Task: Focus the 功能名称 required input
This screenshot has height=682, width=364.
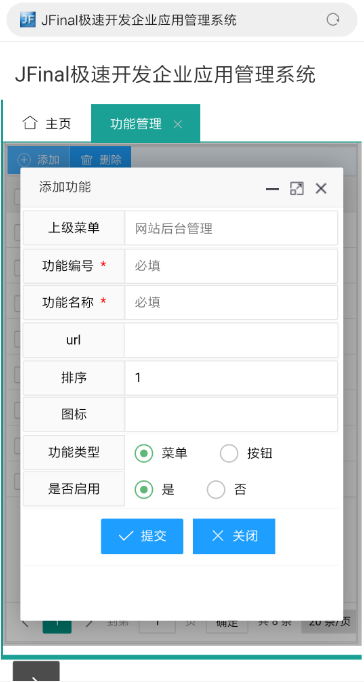Action: click(231, 302)
